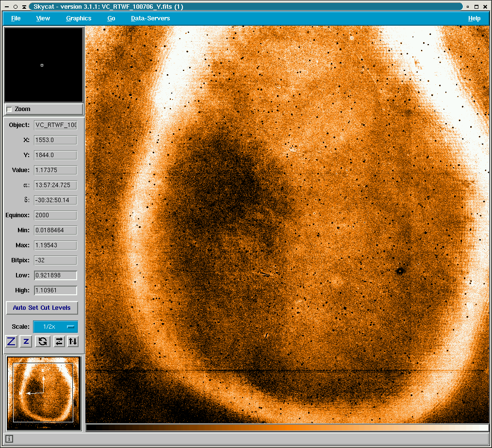Expand the Graphics menu
Screen dimensions: 492x448
point(79,18)
